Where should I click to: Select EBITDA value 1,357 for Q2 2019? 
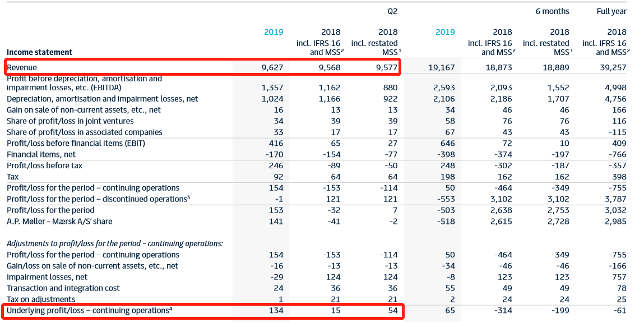tap(272, 88)
